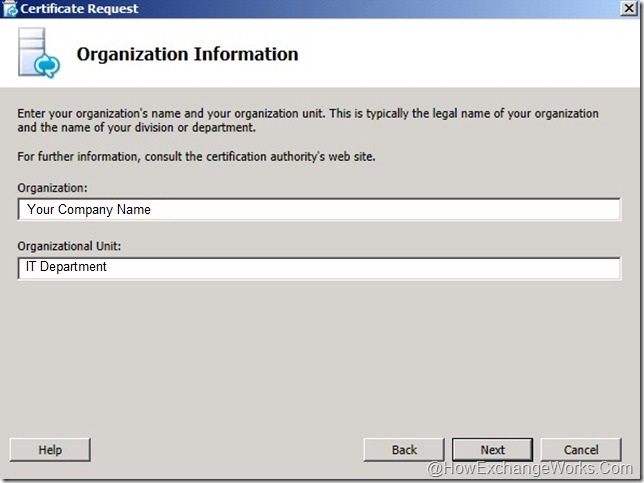Click into the Organization text field

pos(320,209)
